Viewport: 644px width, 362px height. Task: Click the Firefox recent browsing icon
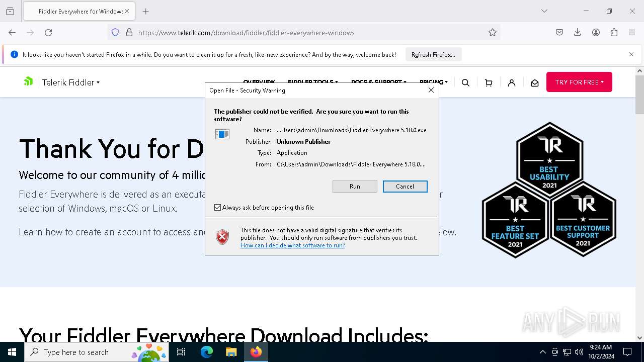click(x=10, y=11)
